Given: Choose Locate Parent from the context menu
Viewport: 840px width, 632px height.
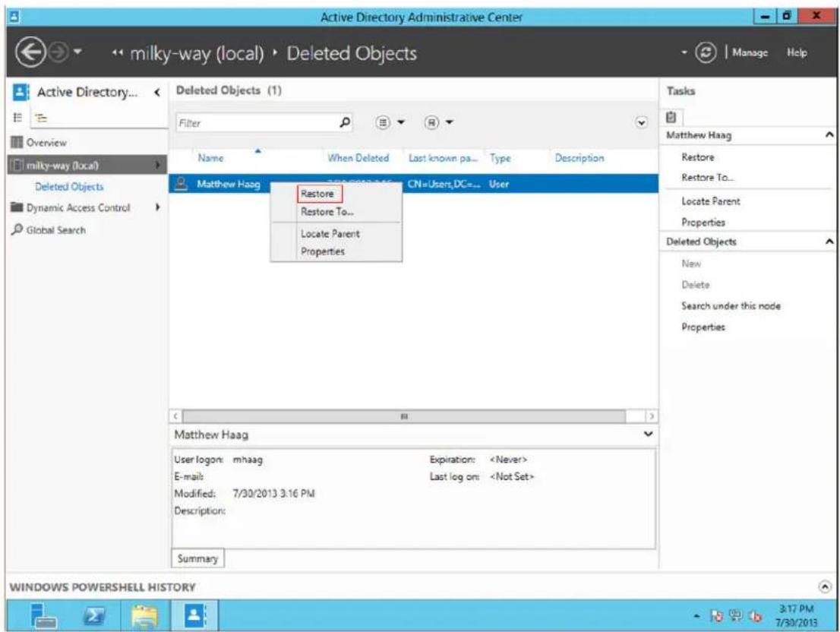Looking at the screenshot, I should (330, 233).
